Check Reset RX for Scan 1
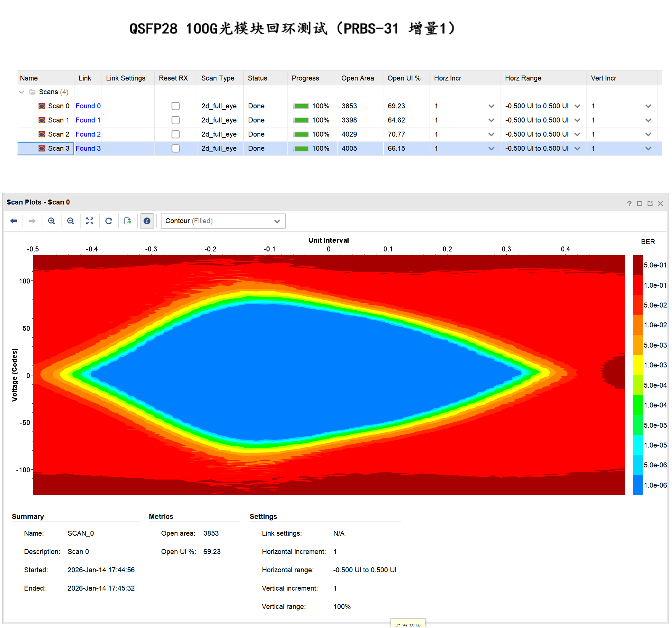This screenshot has height=628, width=672. coord(176,120)
